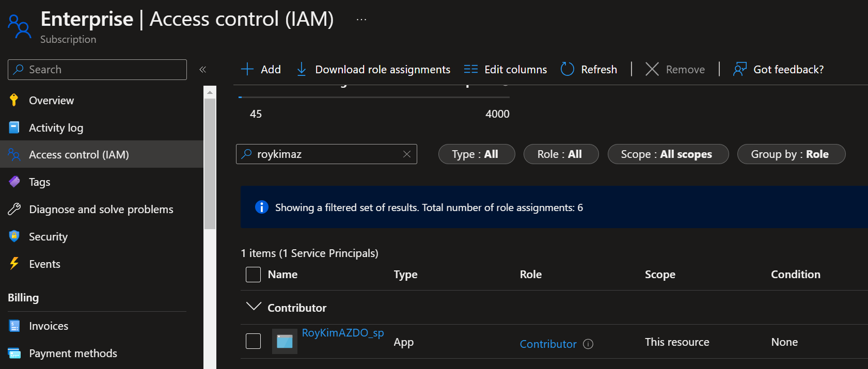Open the Group by : Role dropdown
The image size is (868, 369).
(791, 154)
